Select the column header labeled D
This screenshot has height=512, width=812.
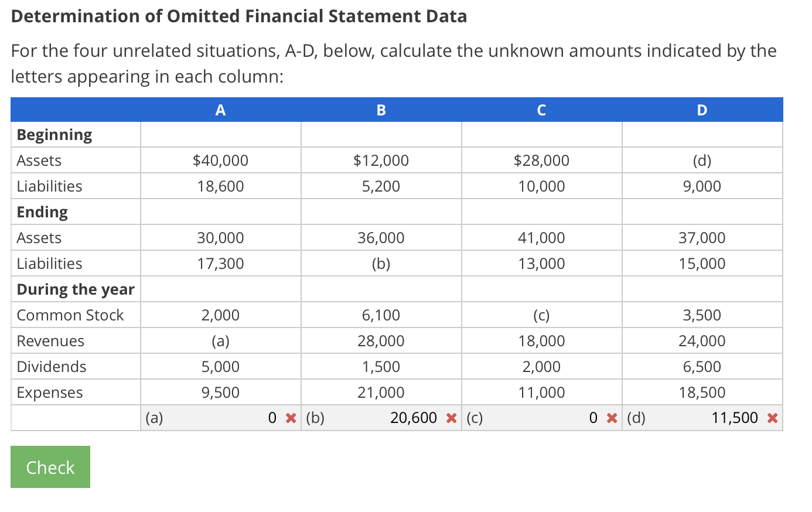[x=702, y=110]
